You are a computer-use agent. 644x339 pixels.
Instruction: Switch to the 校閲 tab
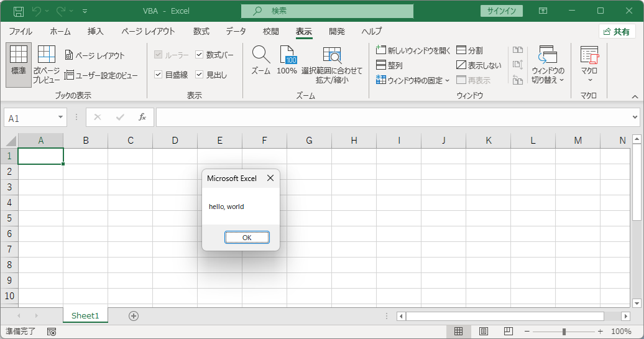click(x=270, y=31)
